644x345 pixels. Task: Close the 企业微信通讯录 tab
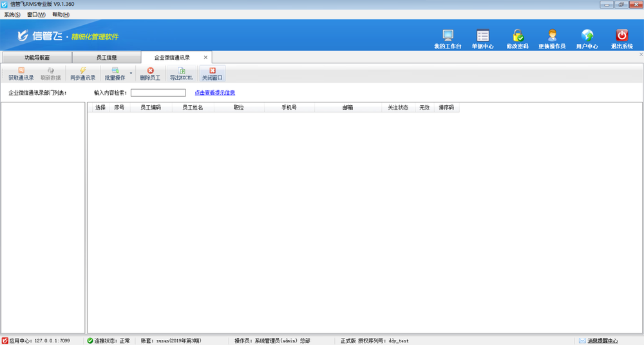[x=205, y=57]
